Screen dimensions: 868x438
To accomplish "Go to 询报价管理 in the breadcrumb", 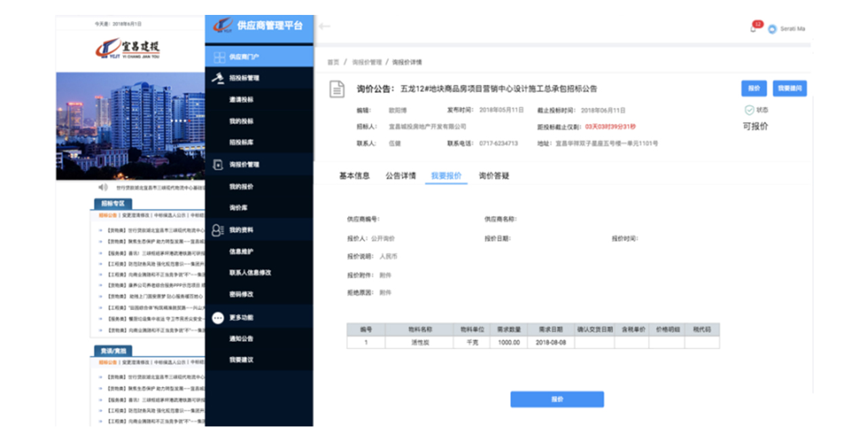I will click(x=367, y=62).
